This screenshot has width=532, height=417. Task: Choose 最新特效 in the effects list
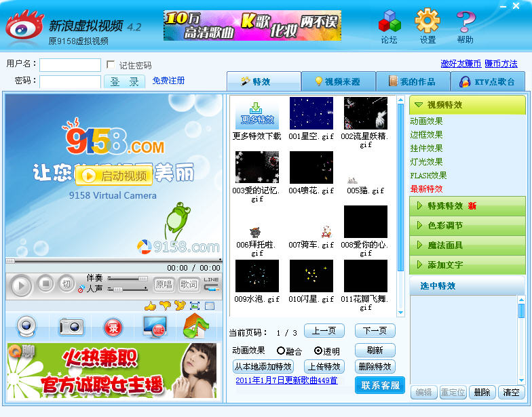click(426, 188)
